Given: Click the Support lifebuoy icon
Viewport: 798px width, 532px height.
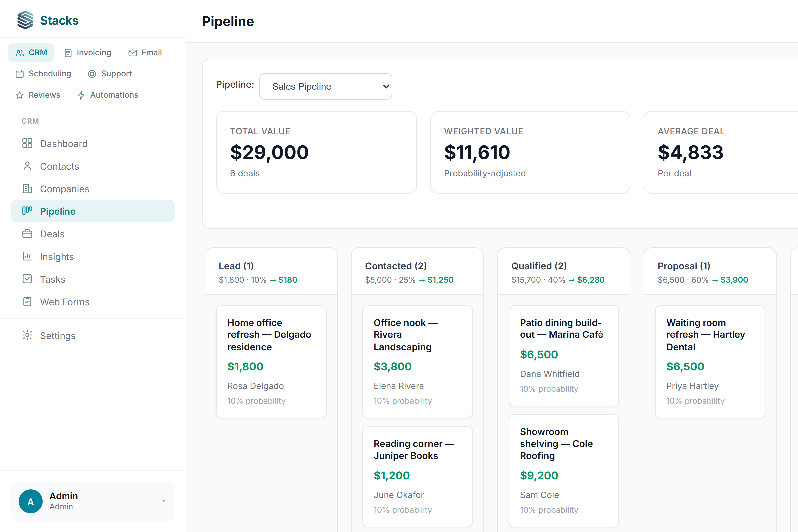Looking at the screenshot, I should pos(92,74).
